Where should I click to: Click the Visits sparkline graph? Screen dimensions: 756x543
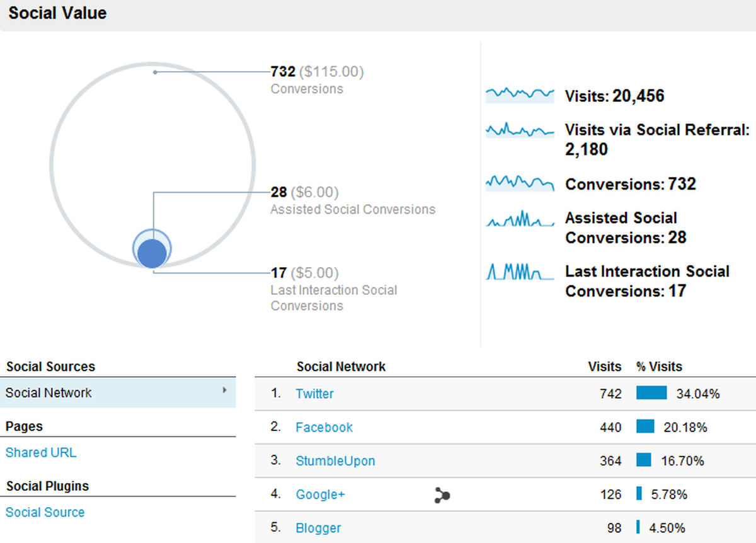520,94
